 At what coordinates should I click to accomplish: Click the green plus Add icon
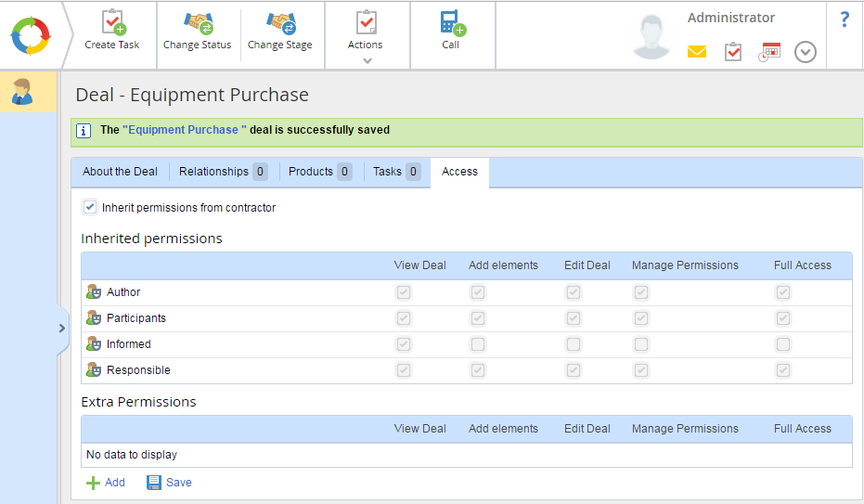[x=93, y=483]
